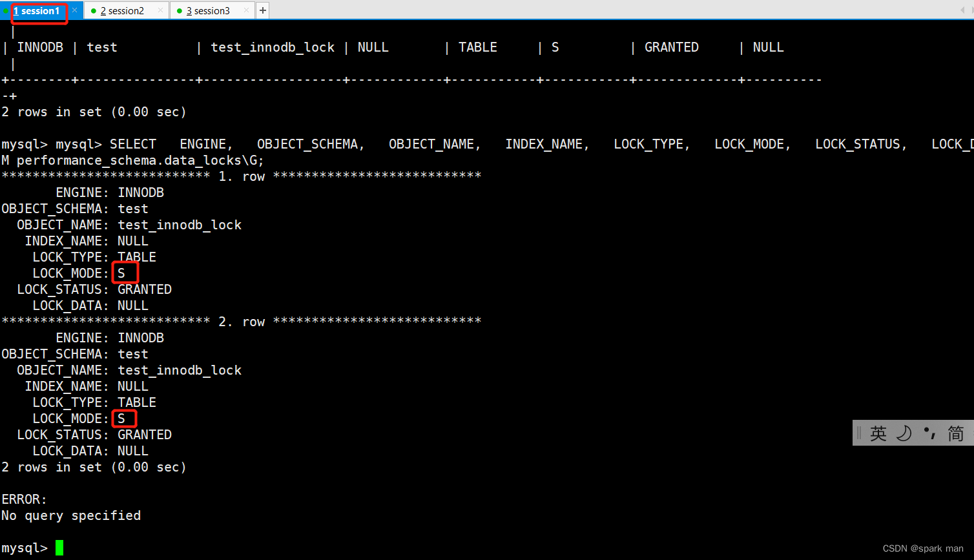Click "OBJECT_SCHEMA: test" under the 2. row header

click(75, 354)
